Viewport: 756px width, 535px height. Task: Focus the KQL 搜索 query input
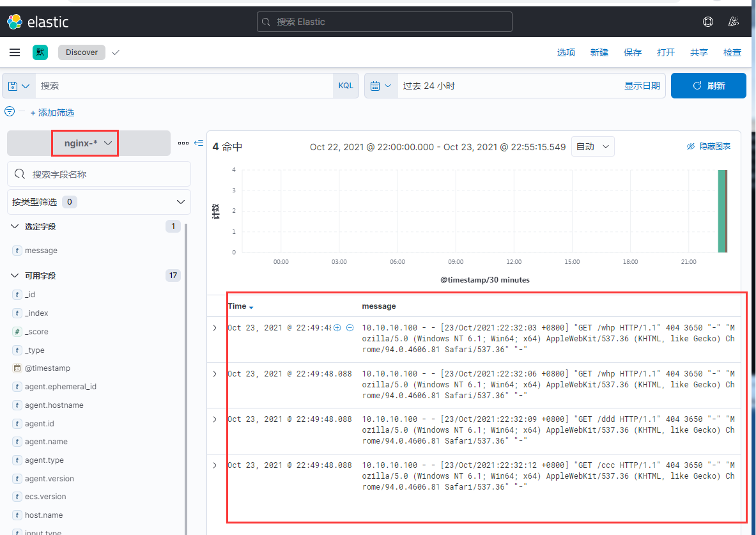(184, 86)
